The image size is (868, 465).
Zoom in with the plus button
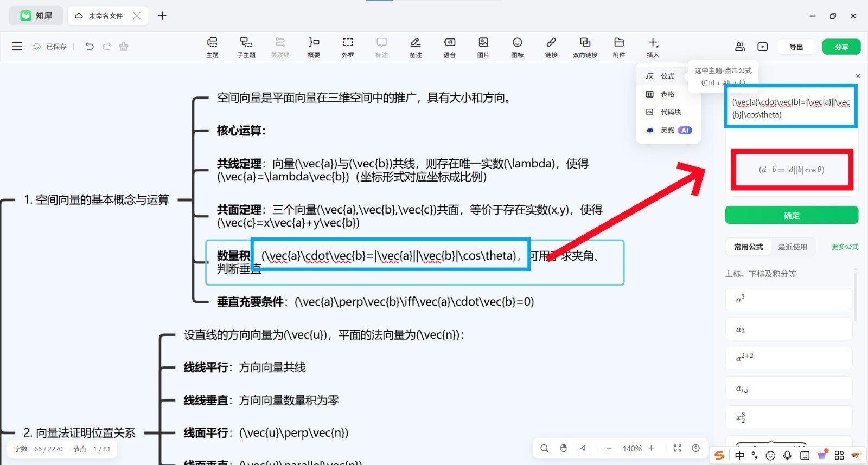point(651,448)
